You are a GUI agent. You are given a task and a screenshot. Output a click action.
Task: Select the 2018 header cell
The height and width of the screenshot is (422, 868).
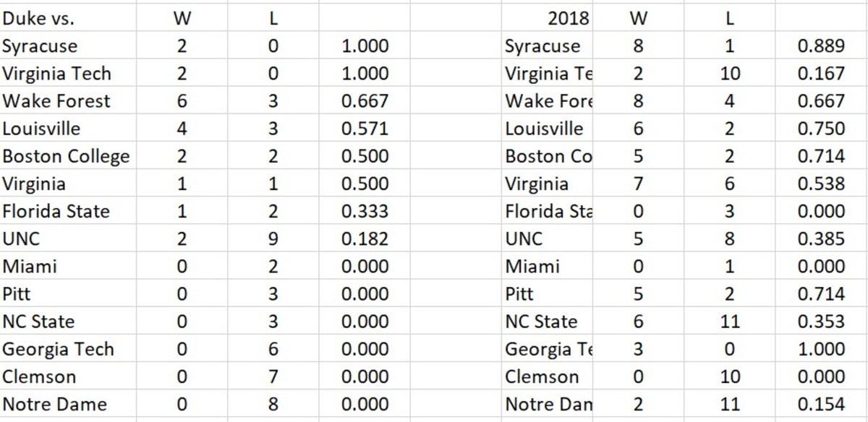tap(569, 19)
